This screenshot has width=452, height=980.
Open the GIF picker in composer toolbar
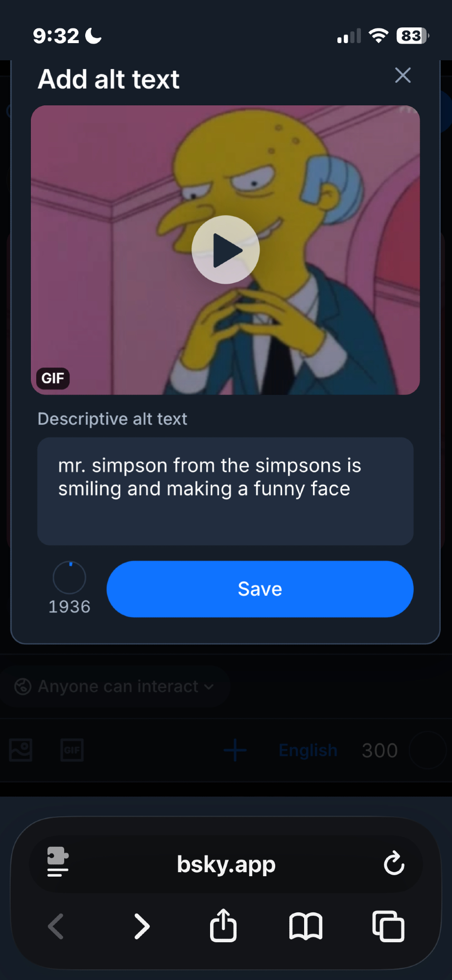click(72, 750)
